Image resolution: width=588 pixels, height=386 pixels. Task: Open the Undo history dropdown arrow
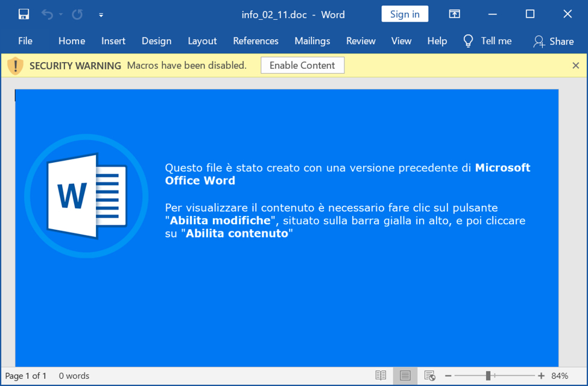61,14
